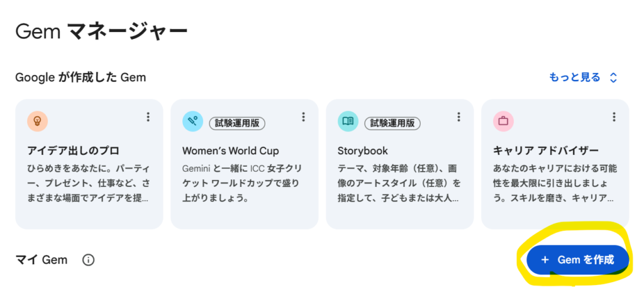Open the three-dot menu on Women's World Cup card
The height and width of the screenshot is (287, 644).
(x=303, y=117)
